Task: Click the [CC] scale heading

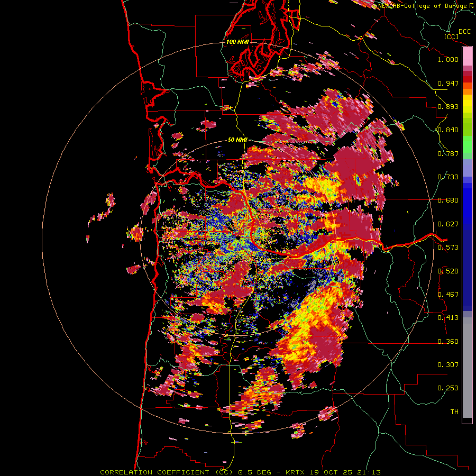Action: coord(452,36)
